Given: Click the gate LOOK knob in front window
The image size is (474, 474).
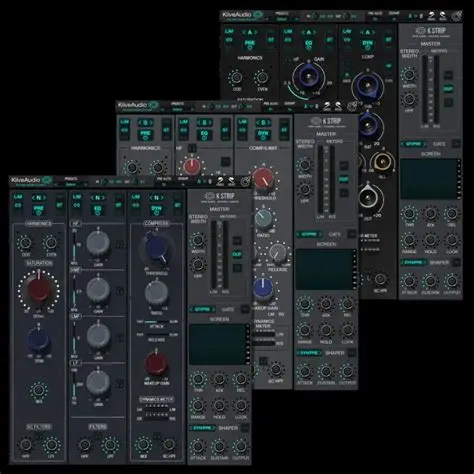Looking at the screenshot, I should click(x=240, y=405).
